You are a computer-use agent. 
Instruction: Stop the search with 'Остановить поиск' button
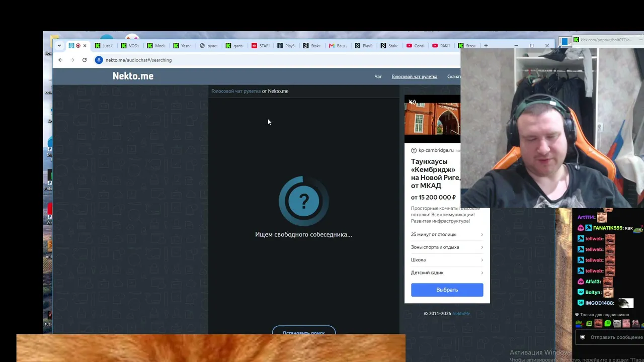click(303, 332)
